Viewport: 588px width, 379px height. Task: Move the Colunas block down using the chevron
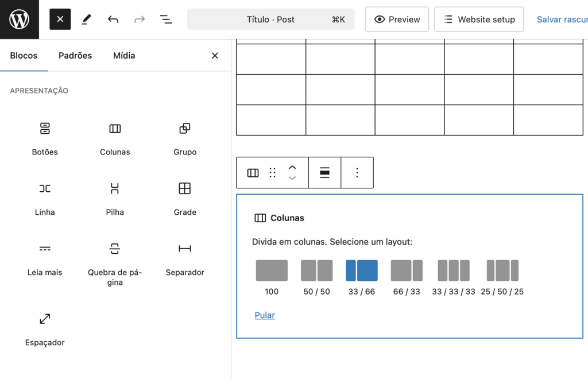[292, 178]
